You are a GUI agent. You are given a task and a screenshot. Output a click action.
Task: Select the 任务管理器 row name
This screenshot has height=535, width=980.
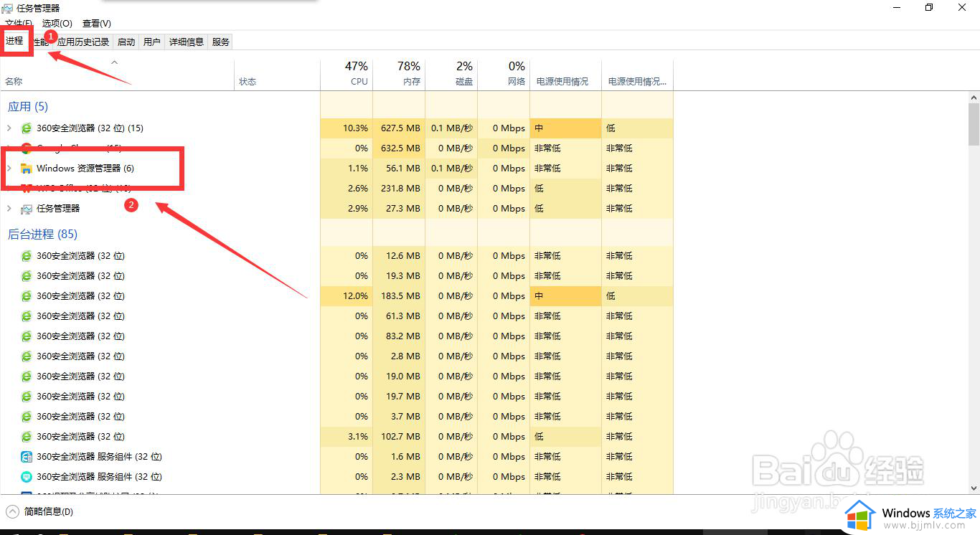tap(58, 209)
